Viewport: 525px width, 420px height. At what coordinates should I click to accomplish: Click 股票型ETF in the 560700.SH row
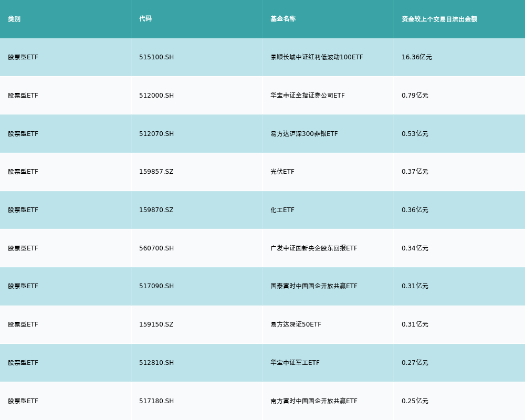click(x=23, y=248)
